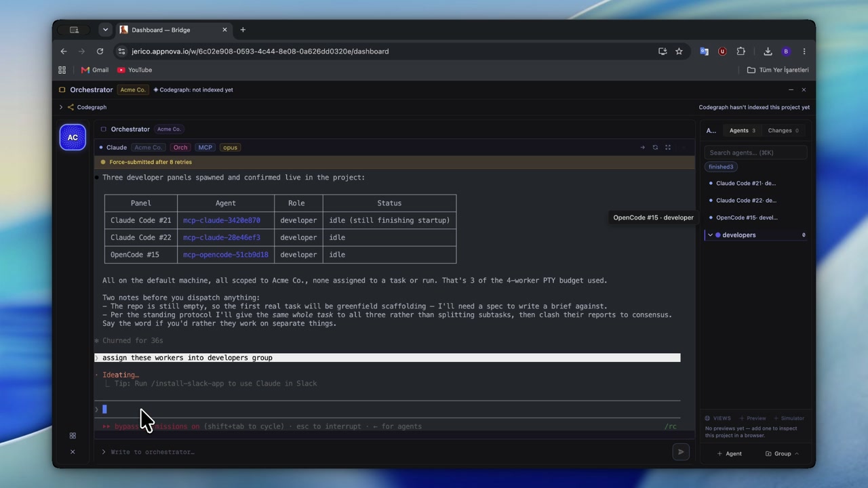Close the Orchestrator panel with X icon

(x=804, y=89)
